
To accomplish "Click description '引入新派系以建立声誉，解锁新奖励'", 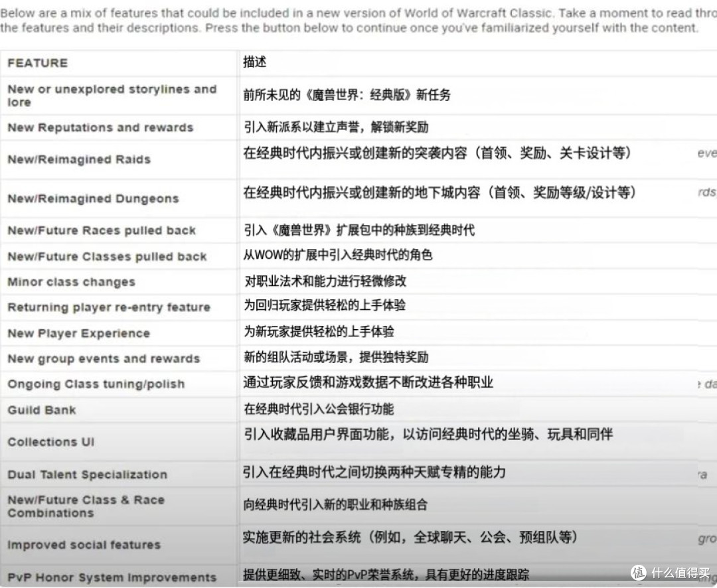I will (336, 127).
